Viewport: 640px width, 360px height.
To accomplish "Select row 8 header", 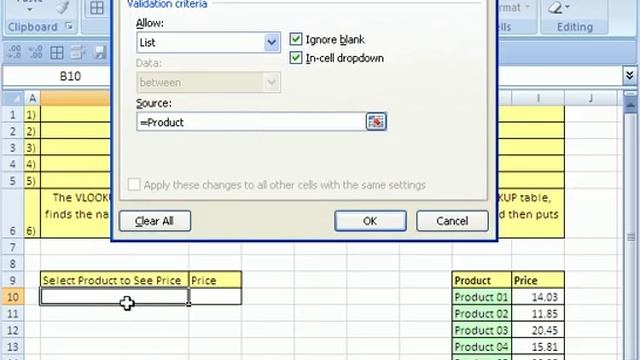I will tap(13, 264).
